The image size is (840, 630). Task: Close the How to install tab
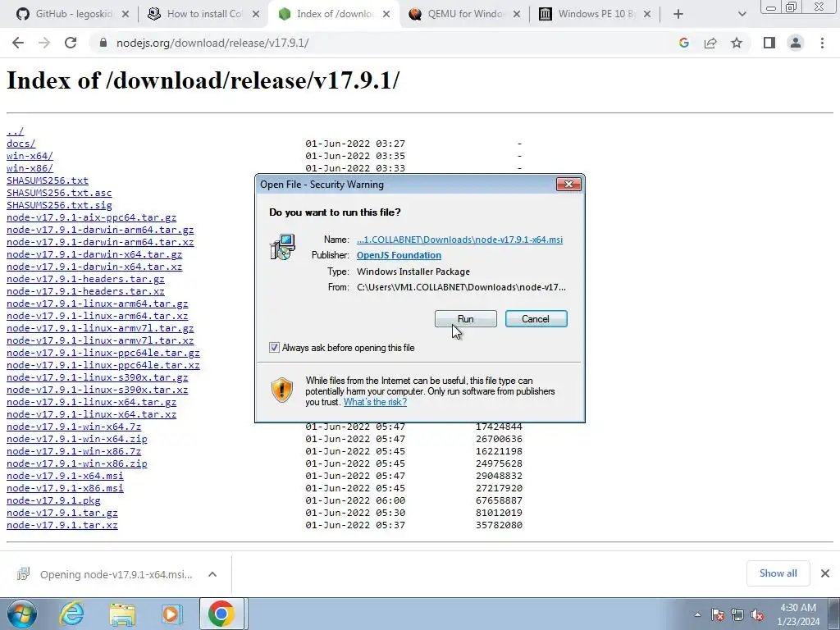256,14
